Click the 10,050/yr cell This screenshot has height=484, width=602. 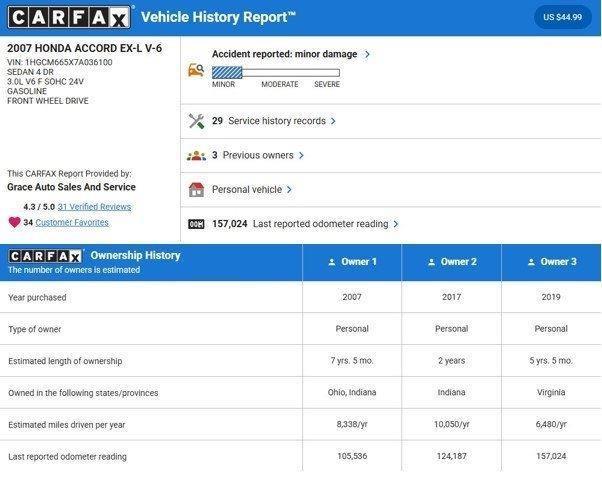452,425
